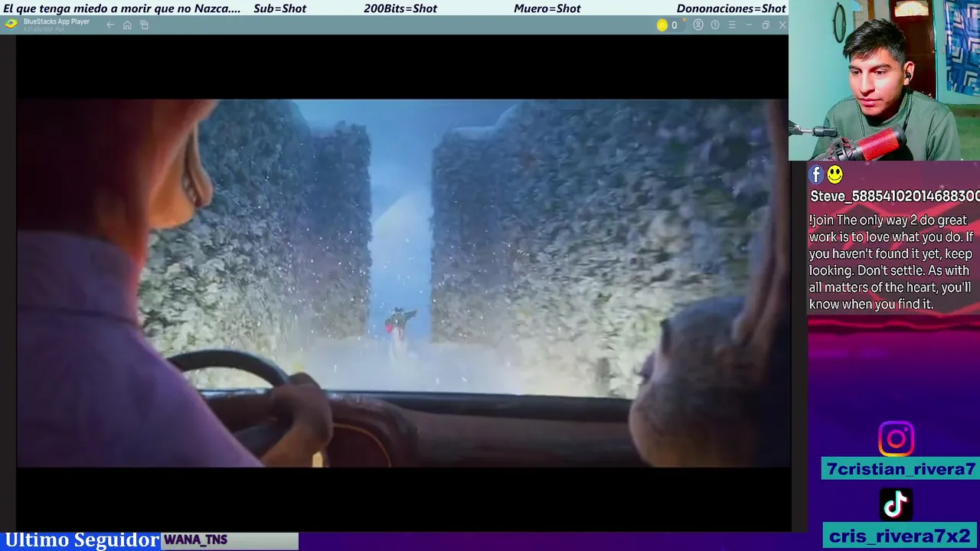Image resolution: width=980 pixels, height=551 pixels.
Task: Click the Facebook icon in chat overlay
Action: (x=816, y=174)
